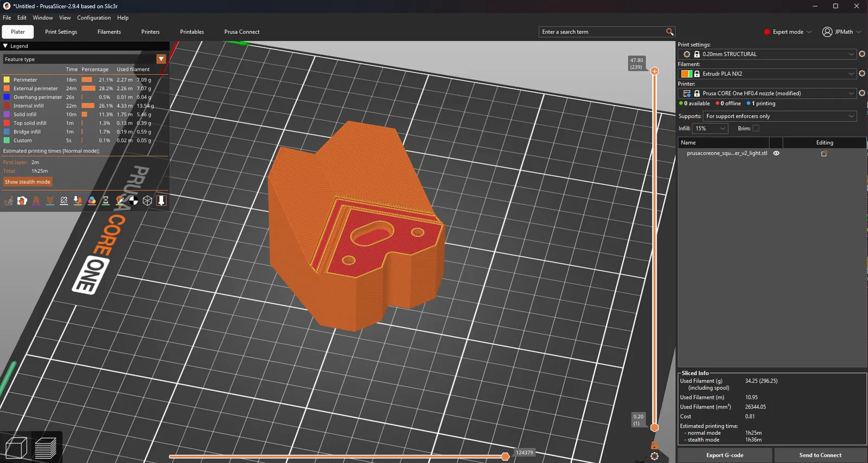Collapse the Legend panel triangle
This screenshot has height=463, width=868.
(x=5, y=46)
